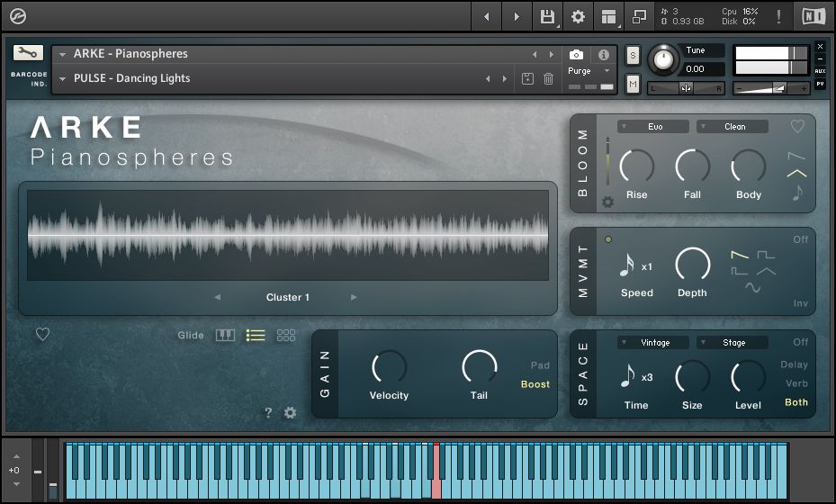Image resolution: width=836 pixels, height=504 pixels.
Task: Switch to keyboard view icon
Action: pos(225,335)
